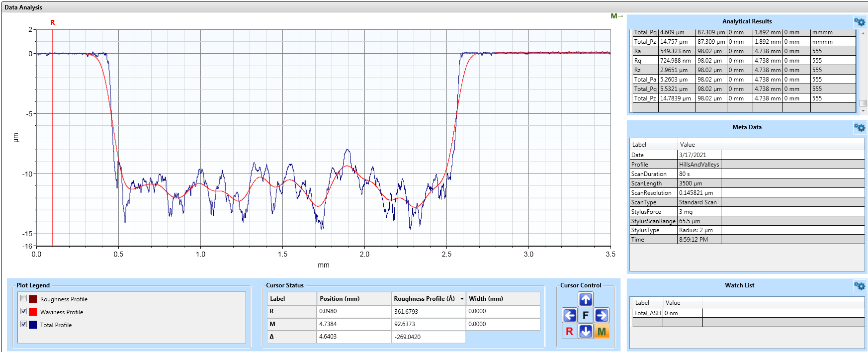The height and width of the screenshot is (352, 868).
Task: Select the red R cursor button
Action: [570, 331]
